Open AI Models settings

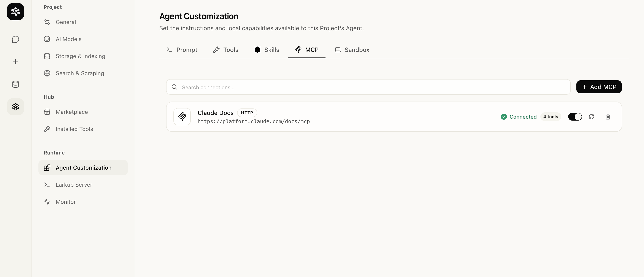[83, 39]
